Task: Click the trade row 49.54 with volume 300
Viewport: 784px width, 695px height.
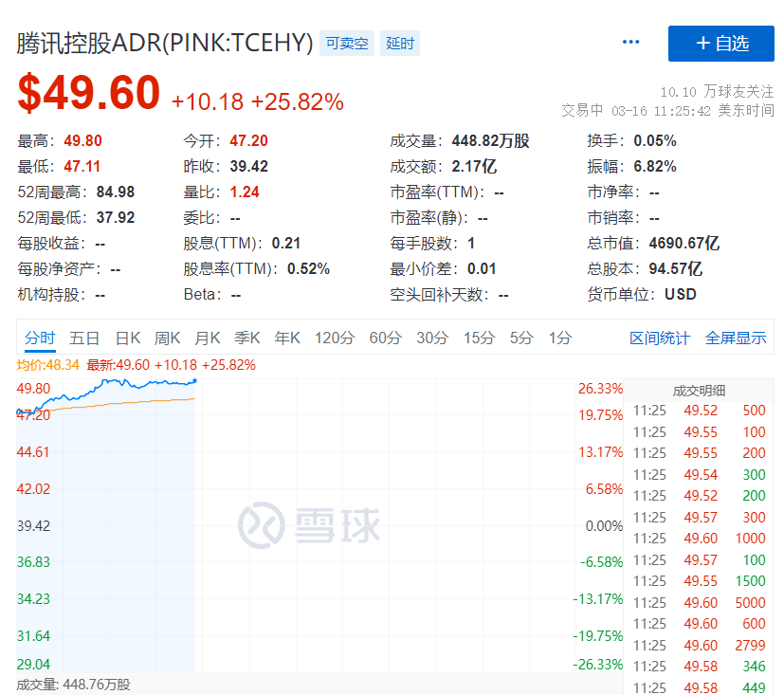Action: pos(699,474)
